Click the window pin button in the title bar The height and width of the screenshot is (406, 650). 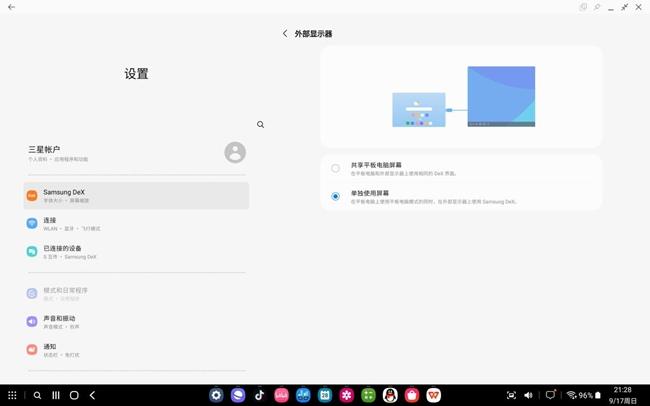coord(597,7)
